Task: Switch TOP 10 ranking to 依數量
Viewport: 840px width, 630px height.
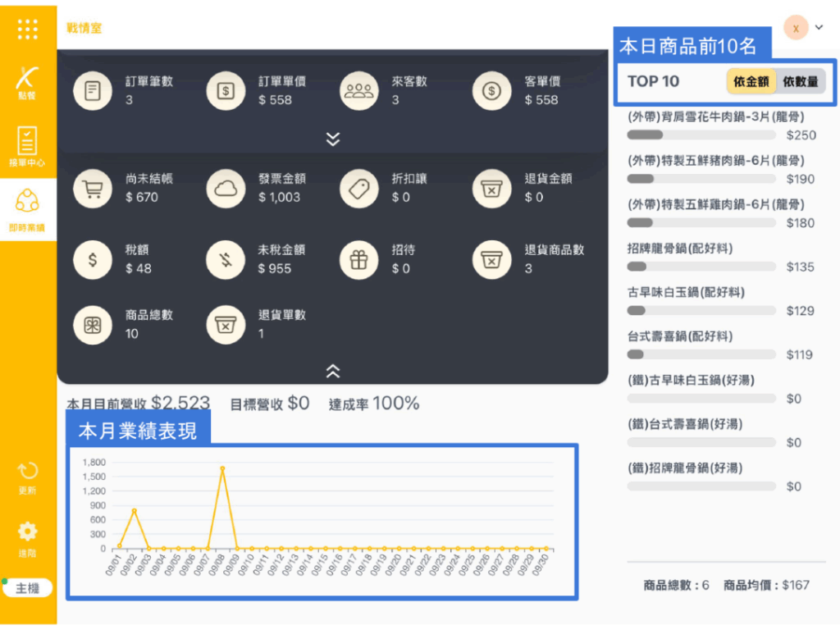Action: pyautogui.click(x=800, y=82)
